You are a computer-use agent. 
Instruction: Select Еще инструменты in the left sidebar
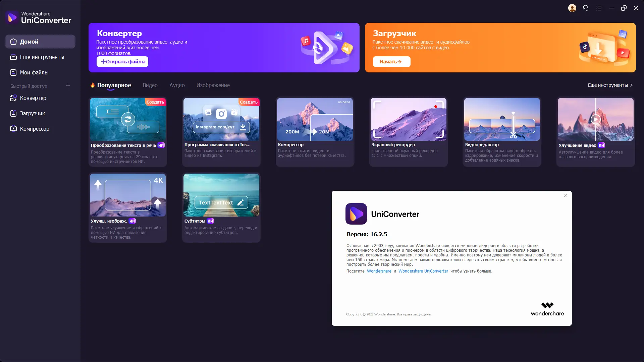point(42,57)
